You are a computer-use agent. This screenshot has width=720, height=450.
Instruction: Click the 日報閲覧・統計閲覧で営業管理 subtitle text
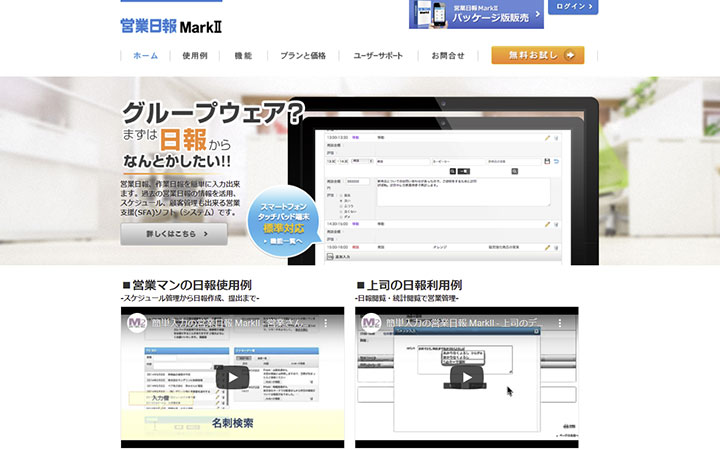pyautogui.click(x=407, y=298)
